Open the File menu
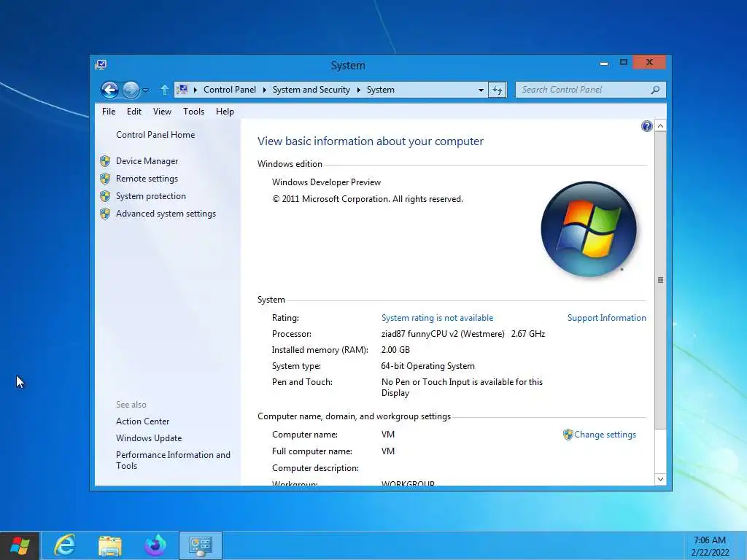This screenshot has width=747, height=560. 109,112
